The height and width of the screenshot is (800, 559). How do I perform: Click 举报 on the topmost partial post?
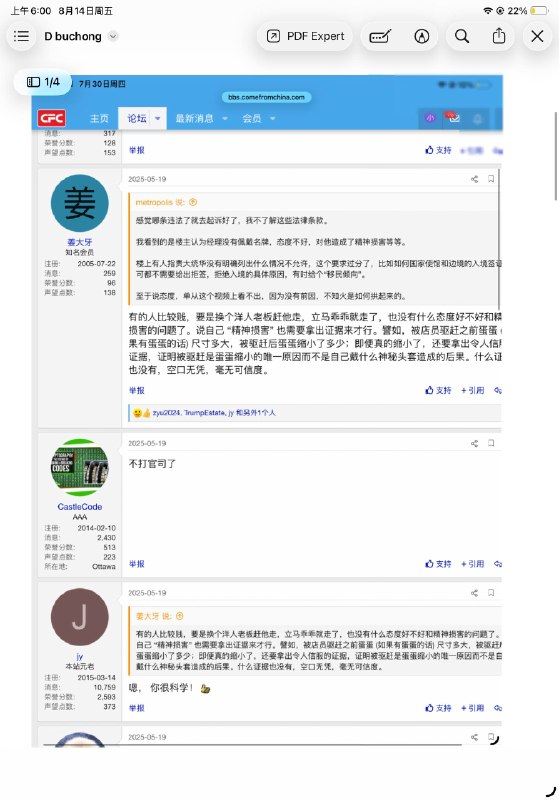click(137, 150)
